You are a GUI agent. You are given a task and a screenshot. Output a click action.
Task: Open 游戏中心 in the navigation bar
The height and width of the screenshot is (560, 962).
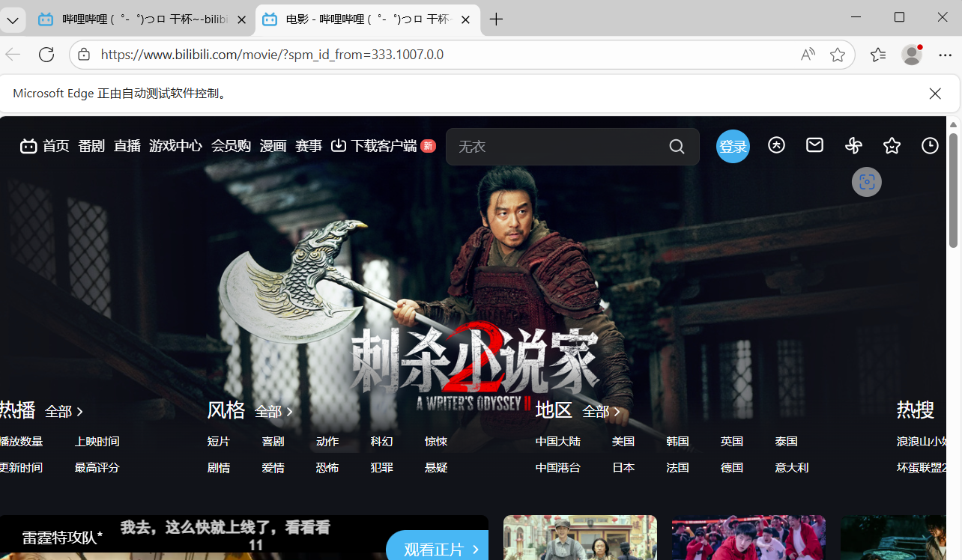pos(175,146)
